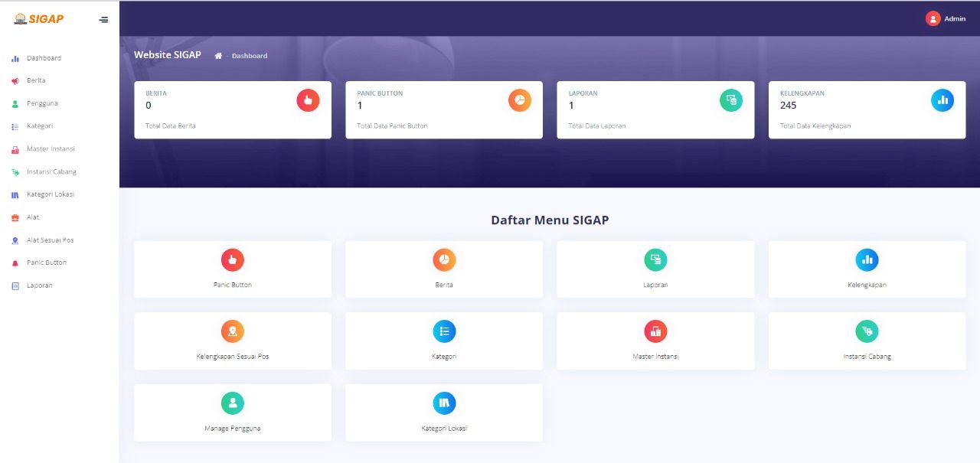
Task: Click the orange Berita tile icon
Action: tap(444, 259)
